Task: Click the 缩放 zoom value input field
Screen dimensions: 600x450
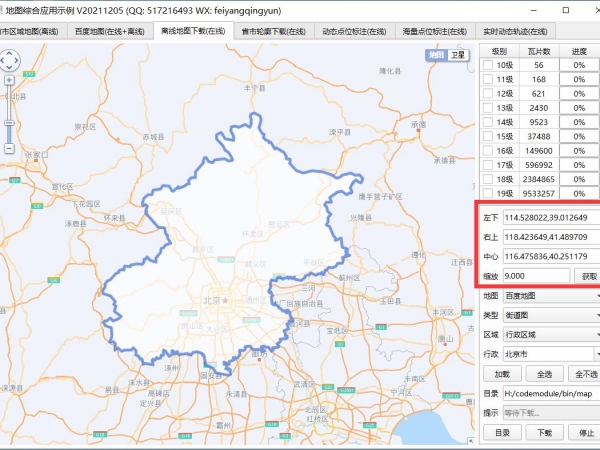Action: 536,275
